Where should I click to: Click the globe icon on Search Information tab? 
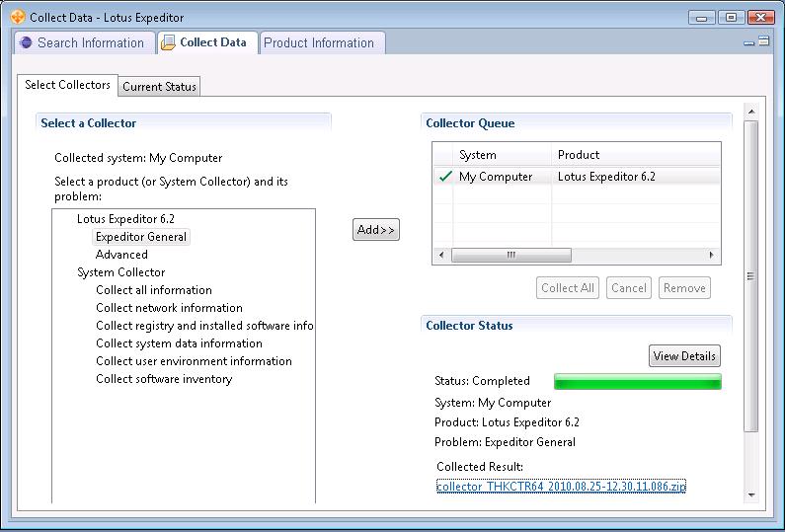point(26,42)
